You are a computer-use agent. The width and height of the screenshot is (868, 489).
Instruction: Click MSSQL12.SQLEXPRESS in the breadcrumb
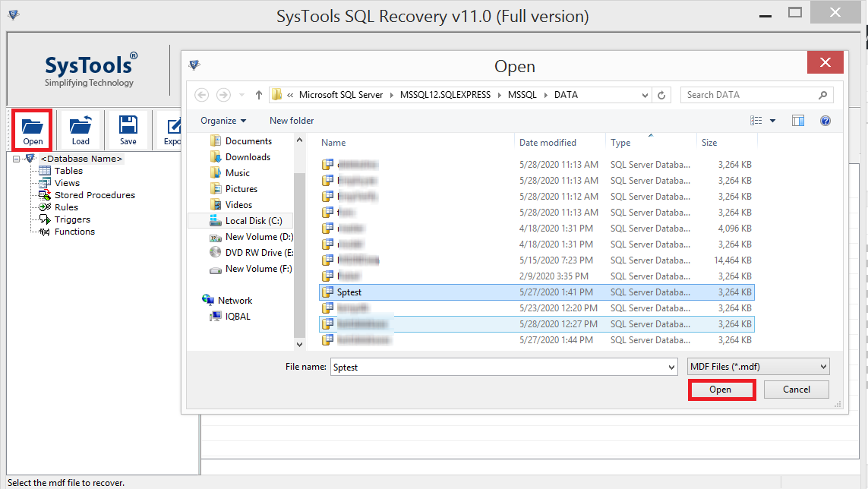(445, 95)
